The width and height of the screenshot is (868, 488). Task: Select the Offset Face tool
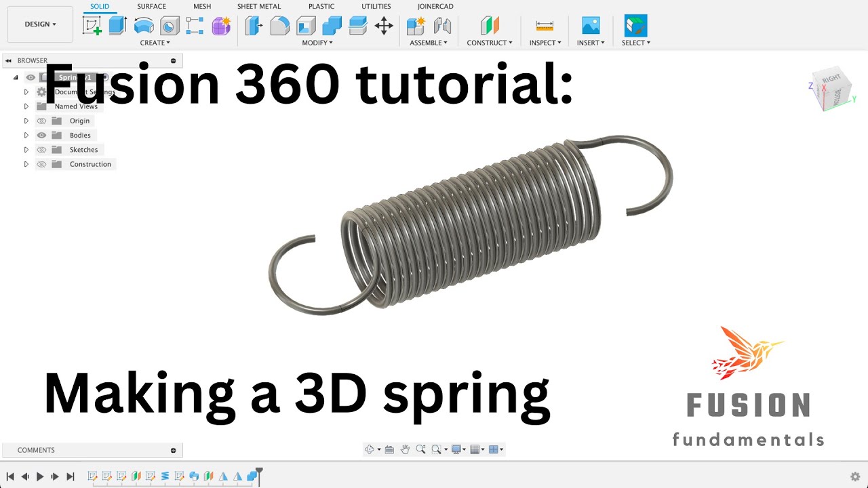tap(357, 26)
